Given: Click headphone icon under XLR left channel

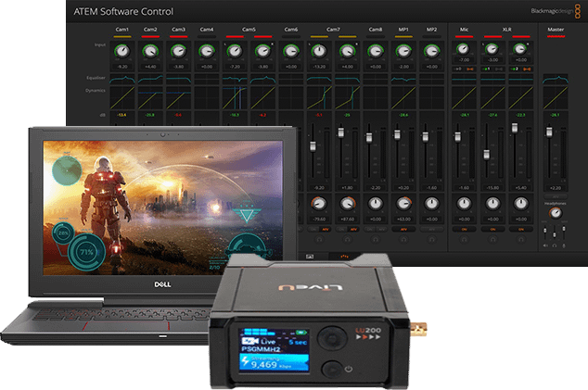Looking at the screenshot, I should pos(492,239).
